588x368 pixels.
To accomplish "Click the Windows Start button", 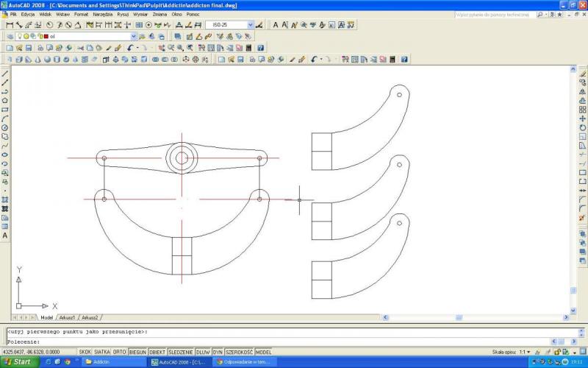I will point(18,362).
